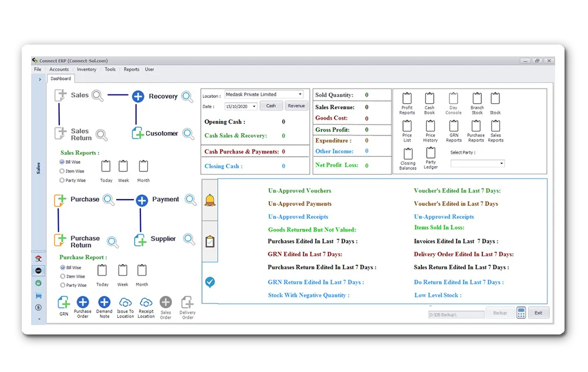Click the Revenue button

tap(296, 106)
